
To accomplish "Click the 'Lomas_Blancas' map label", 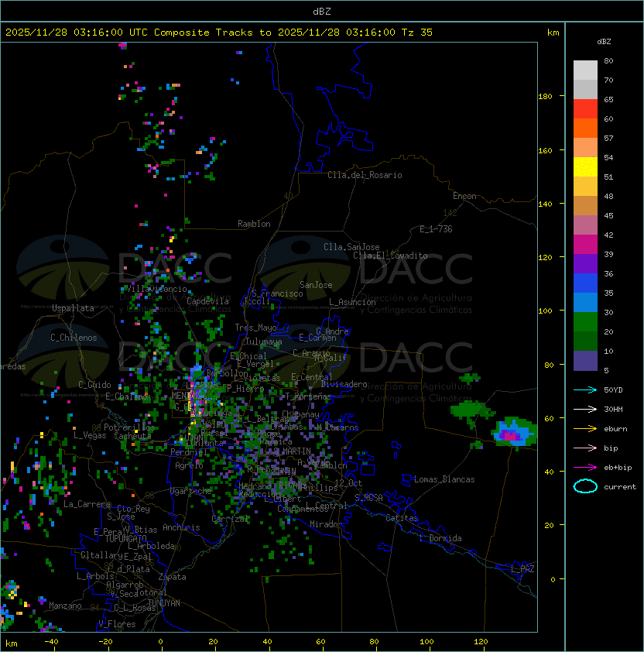I will click(444, 479).
